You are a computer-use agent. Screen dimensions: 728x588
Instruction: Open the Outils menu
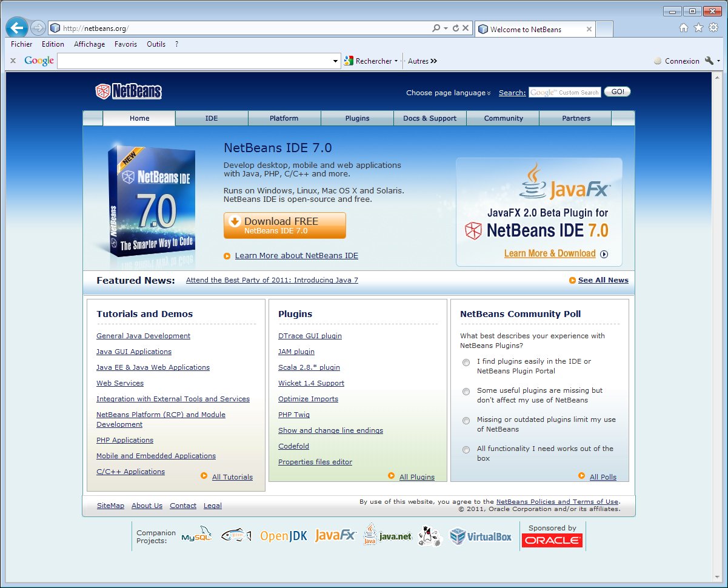(156, 44)
